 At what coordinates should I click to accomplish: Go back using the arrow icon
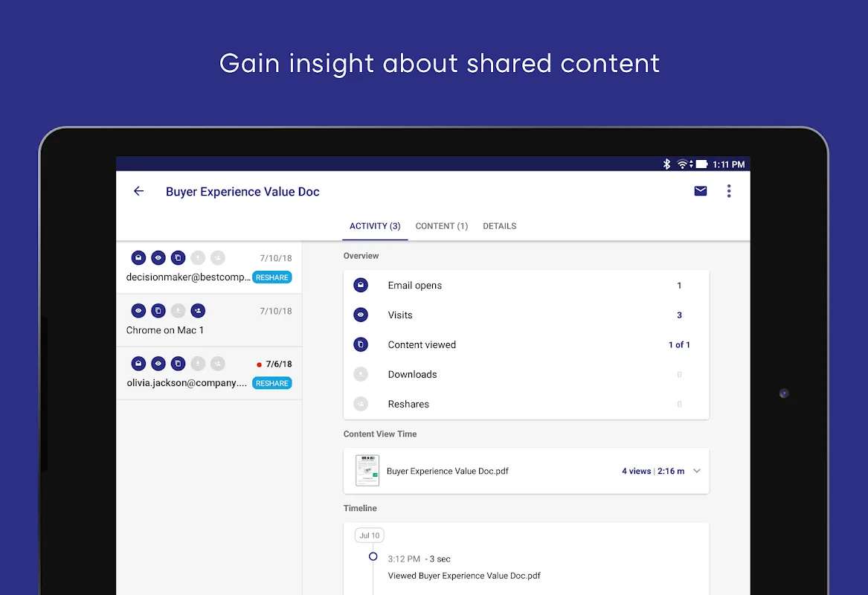138,191
